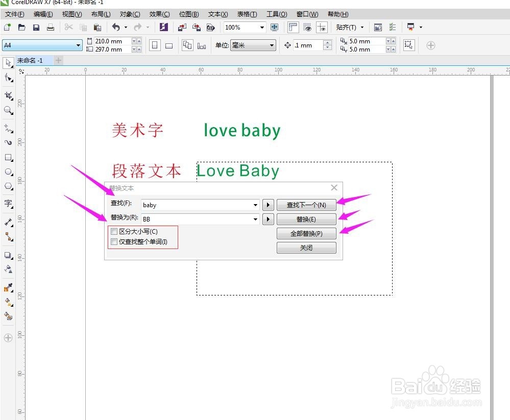Select the Shape edit tool
Screen dimensions: 510x420
click(x=9, y=78)
